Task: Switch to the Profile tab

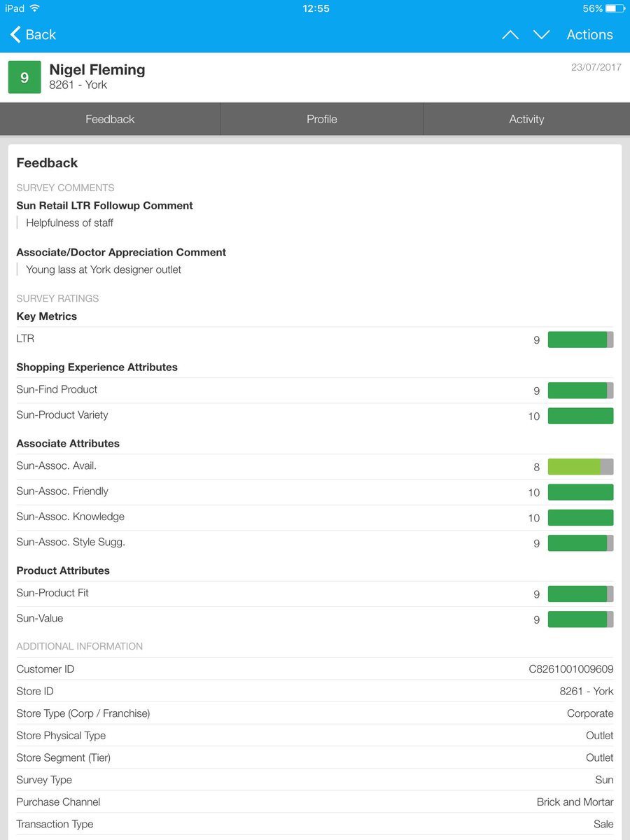Action: pyautogui.click(x=322, y=119)
